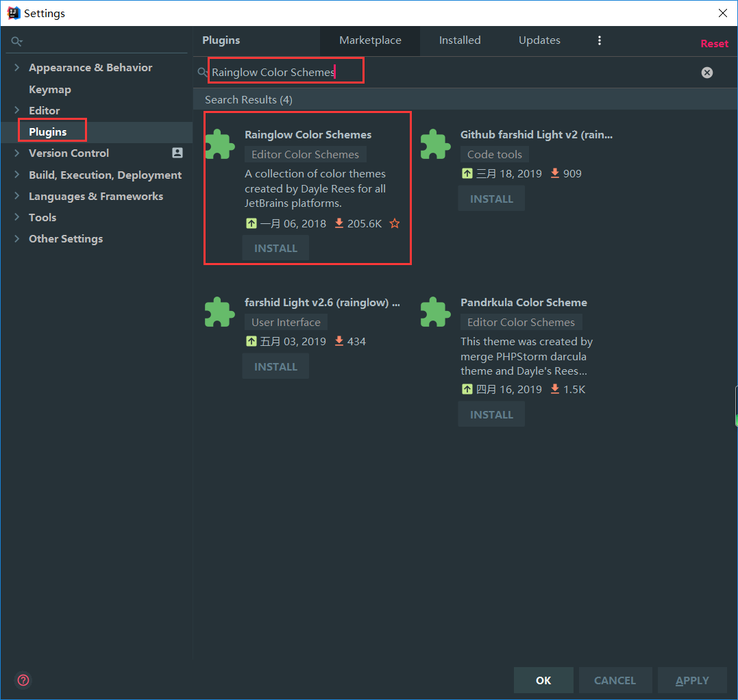738x700 pixels.
Task: Click the Pandrkula Color Scheme plugin icon
Action: coord(435,312)
